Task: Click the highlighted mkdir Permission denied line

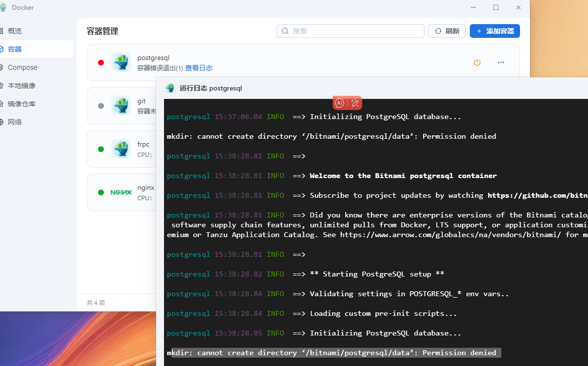Action: tap(334, 353)
